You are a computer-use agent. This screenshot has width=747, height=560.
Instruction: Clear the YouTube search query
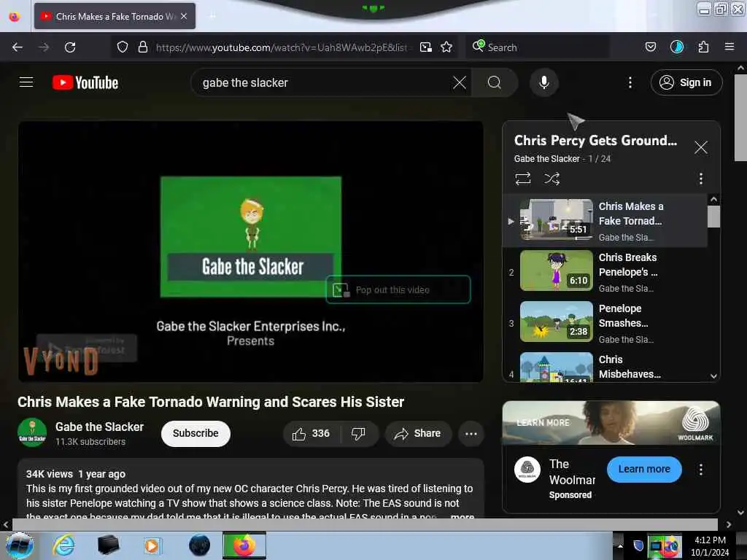(x=460, y=83)
